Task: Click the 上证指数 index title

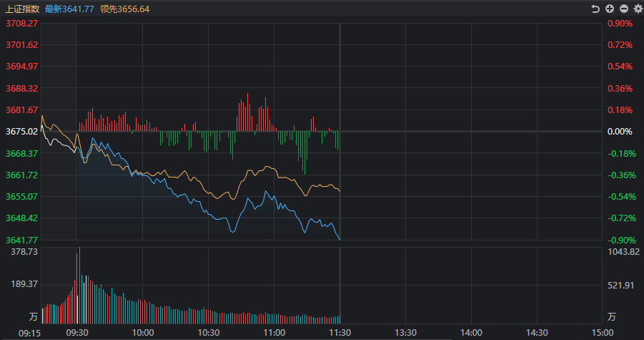Action: 22,9
